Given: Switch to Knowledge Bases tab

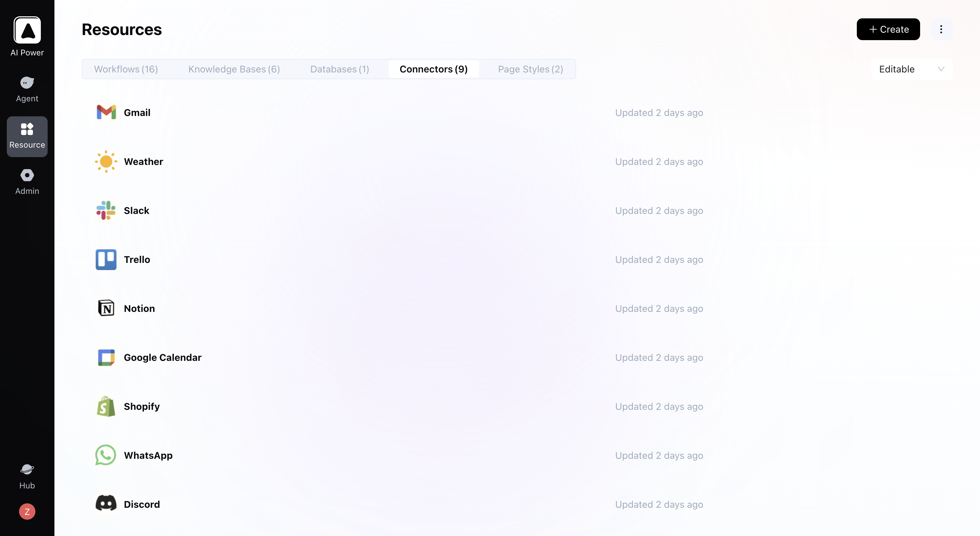Looking at the screenshot, I should click(x=234, y=69).
